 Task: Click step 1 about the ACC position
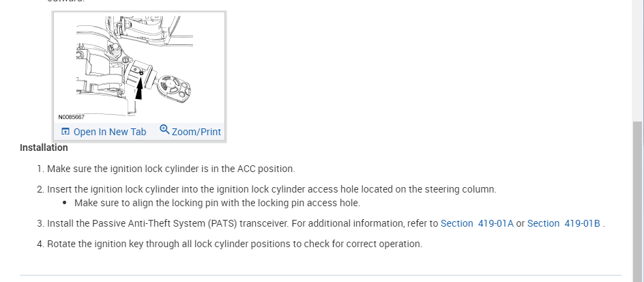click(x=171, y=169)
